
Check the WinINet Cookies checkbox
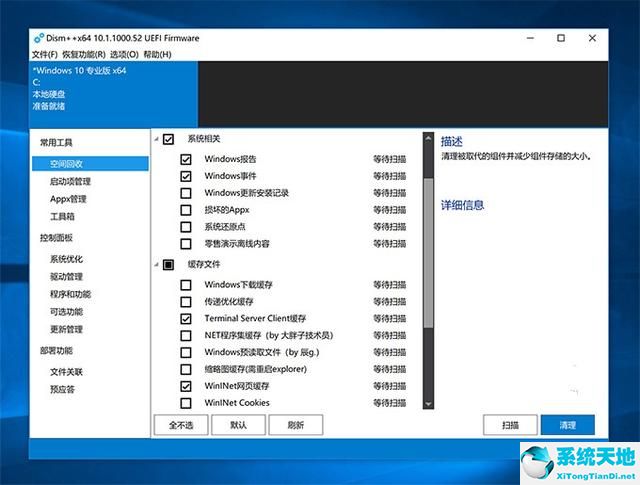pos(186,403)
